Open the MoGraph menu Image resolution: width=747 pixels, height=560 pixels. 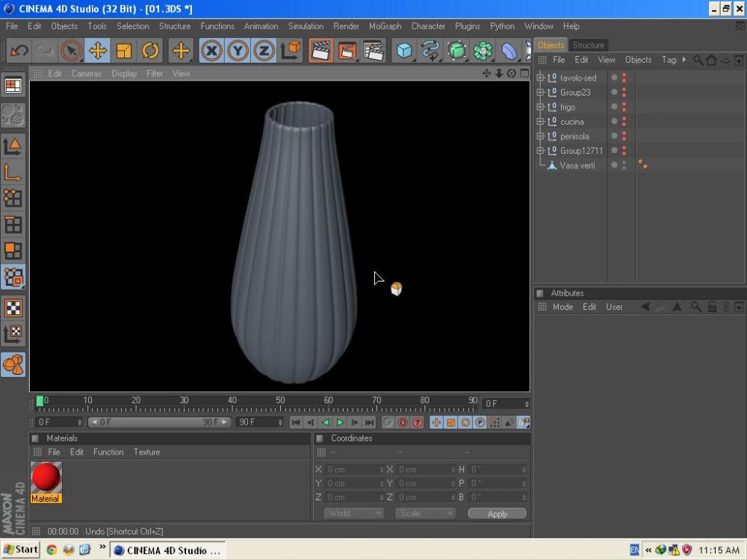click(385, 26)
